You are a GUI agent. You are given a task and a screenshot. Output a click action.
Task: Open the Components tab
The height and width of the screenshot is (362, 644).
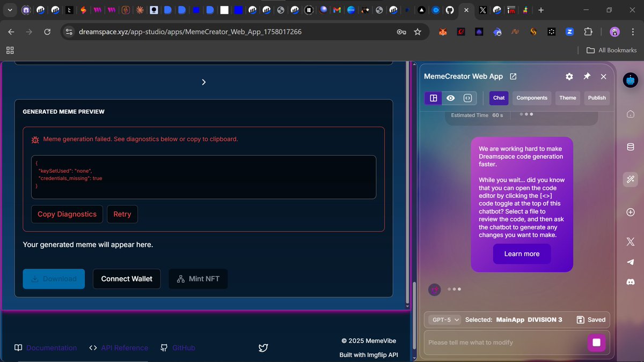(532, 98)
